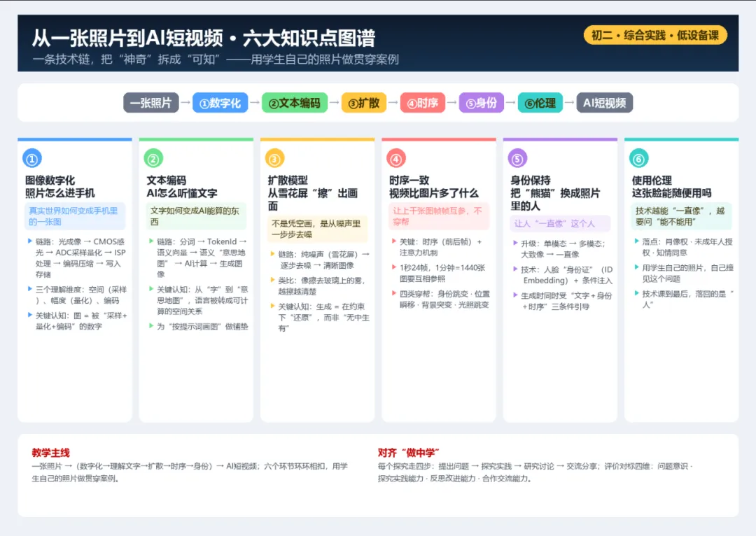756x536 pixels.
Task: Select the gray AI短视频 chip
Action: coord(605,103)
